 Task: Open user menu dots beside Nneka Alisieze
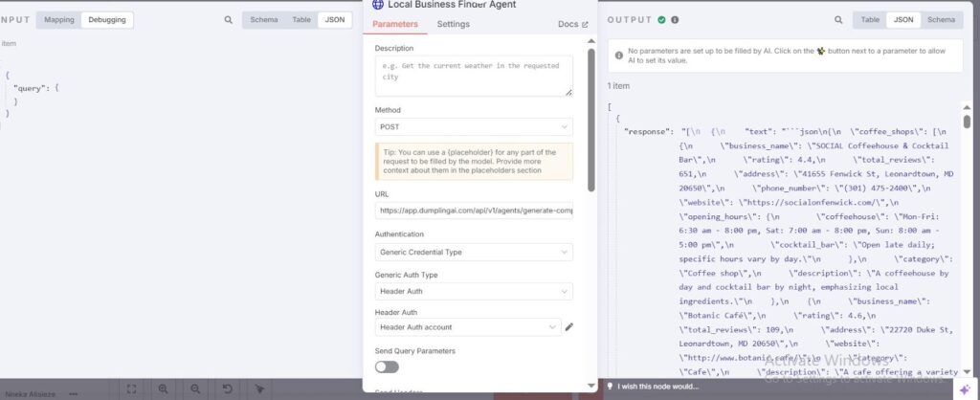click(x=73, y=394)
